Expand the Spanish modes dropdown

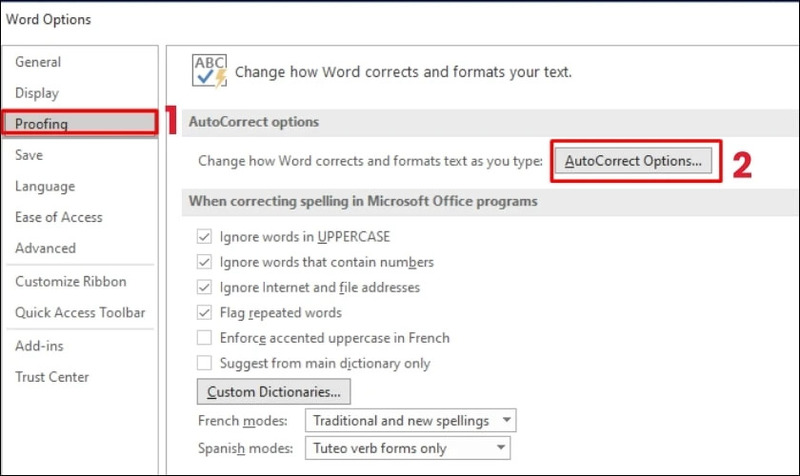[407, 448]
